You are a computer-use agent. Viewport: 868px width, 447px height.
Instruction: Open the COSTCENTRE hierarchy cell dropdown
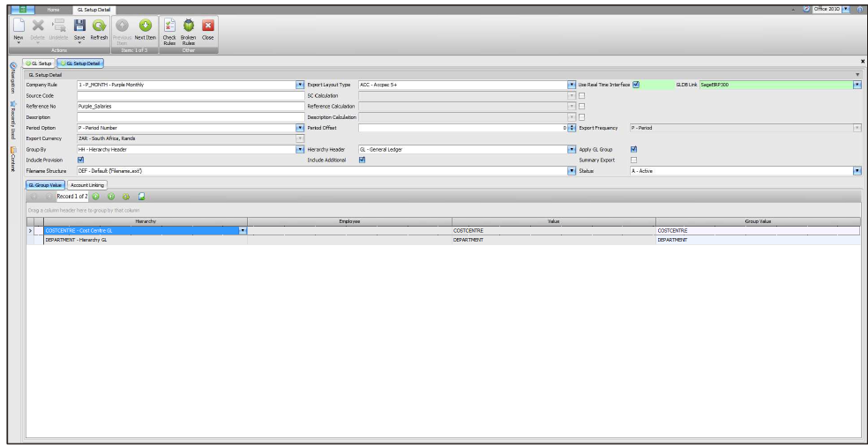(x=243, y=231)
